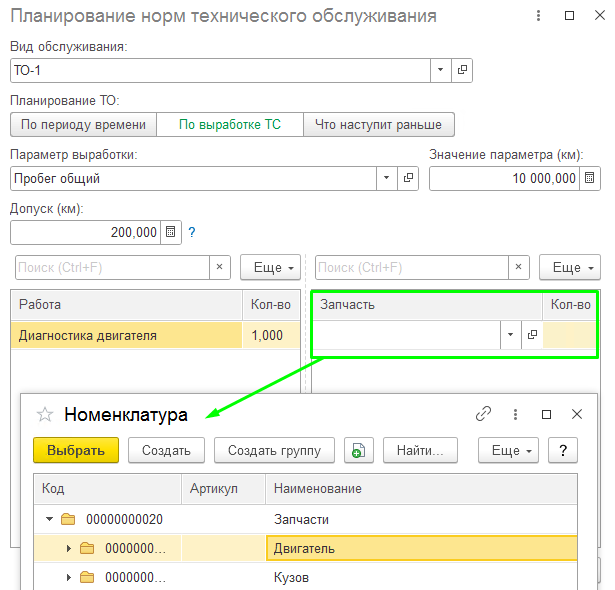Viewport: 615px width, 590px height.
Task: Click the Запчасть column header
Action: [x=427, y=305]
